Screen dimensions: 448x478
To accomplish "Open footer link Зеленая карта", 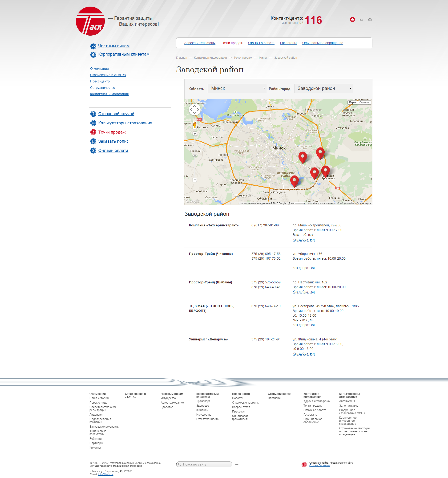I will tap(349, 406).
